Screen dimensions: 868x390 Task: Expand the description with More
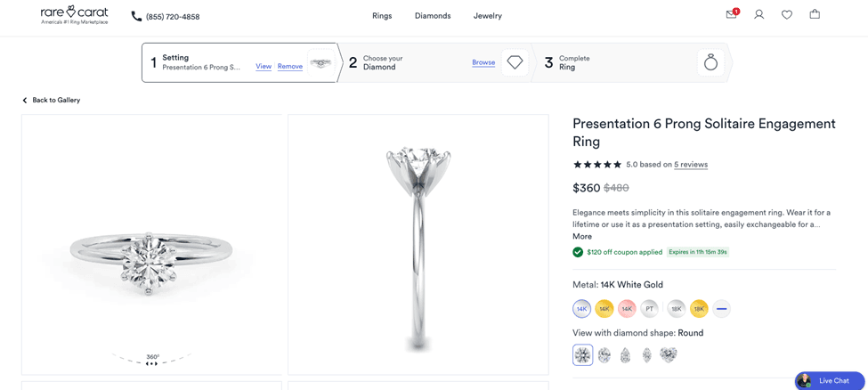(582, 236)
